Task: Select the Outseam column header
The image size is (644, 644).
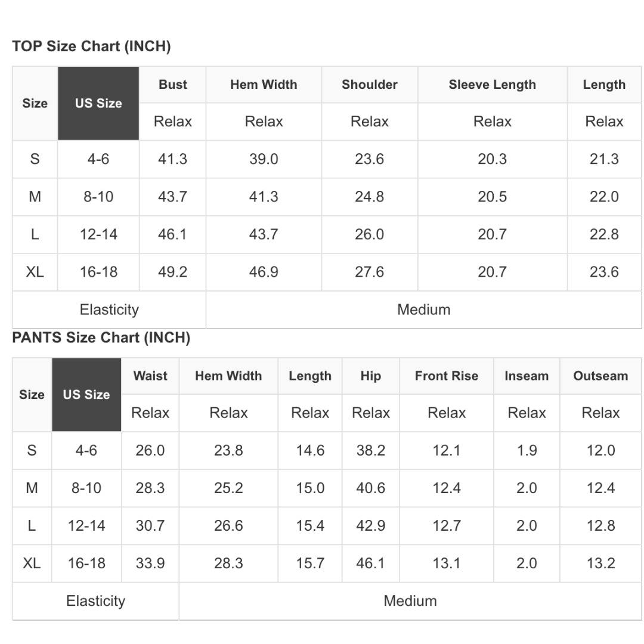Action: coord(600,376)
